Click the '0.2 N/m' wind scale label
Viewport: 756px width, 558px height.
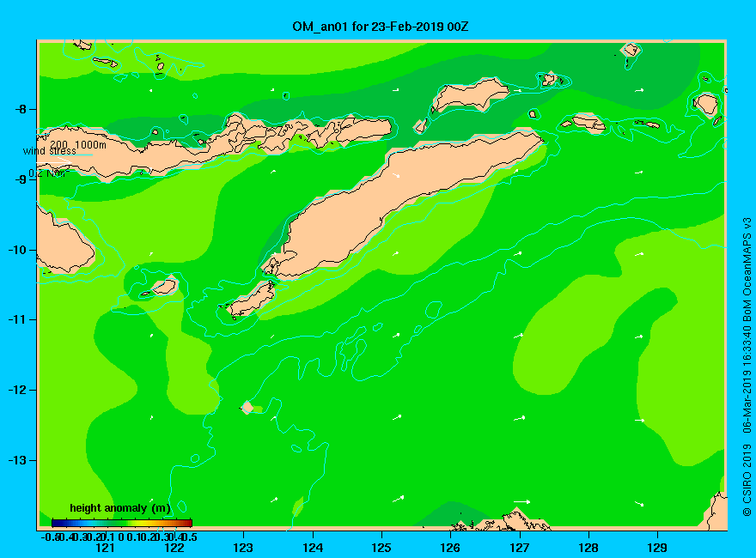point(49,173)
